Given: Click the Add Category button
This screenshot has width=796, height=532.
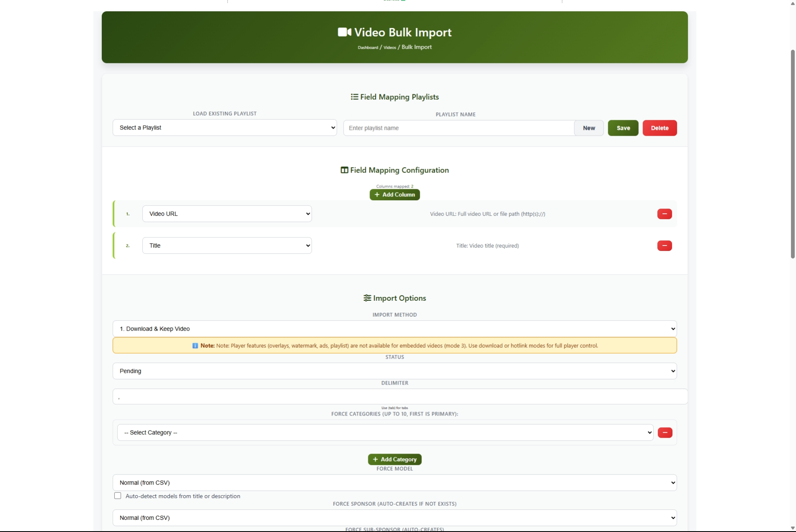Looking at the screenshot, I should 394,459.
